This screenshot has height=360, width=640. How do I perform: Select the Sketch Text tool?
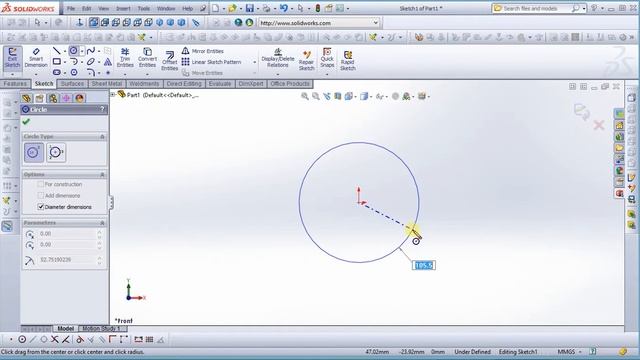pyautogui.click(x=108, y=62)
